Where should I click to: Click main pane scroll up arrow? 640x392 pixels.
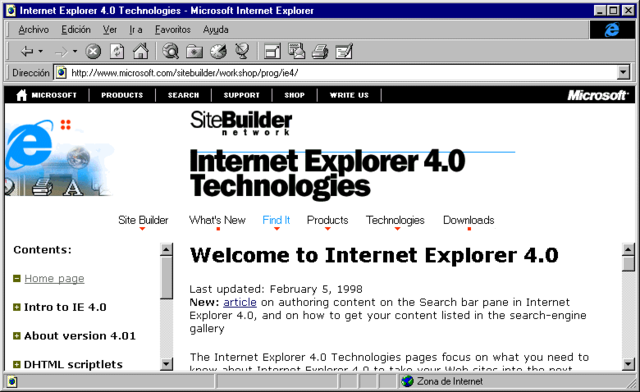[x=628, y=249]
